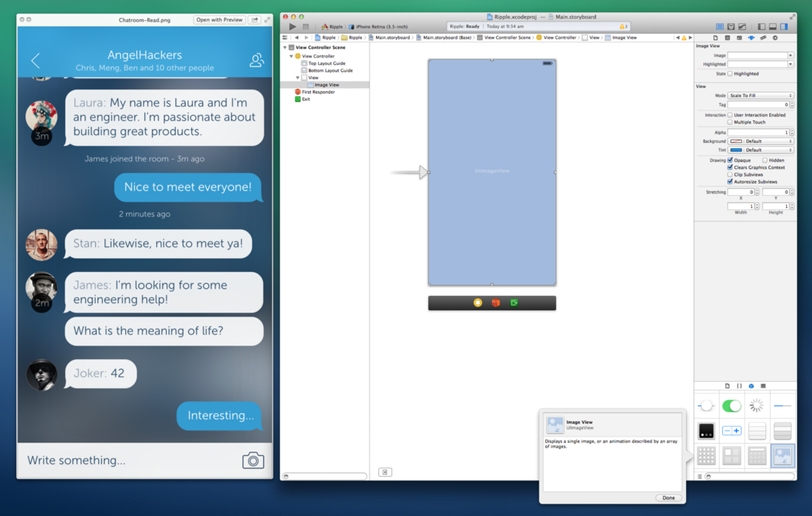
Task: Disable the Opaque checkbox
Action: pyautogui.click(x=731, y=160)
